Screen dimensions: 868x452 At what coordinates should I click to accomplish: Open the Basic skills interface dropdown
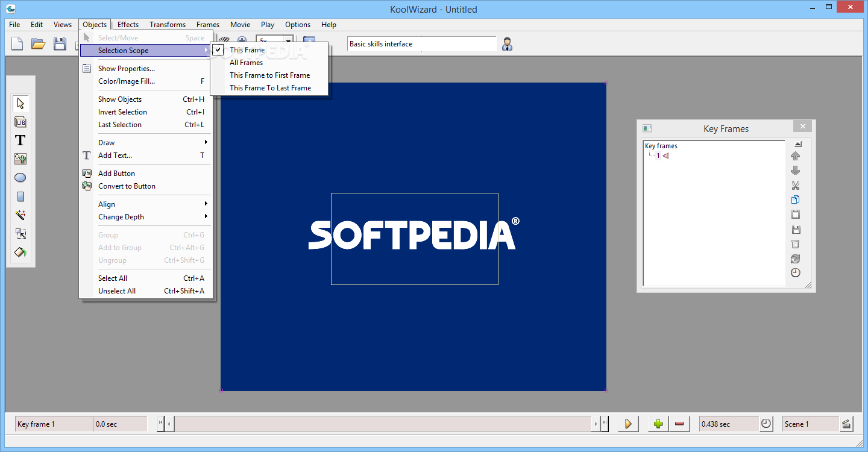tap(422, 44)
